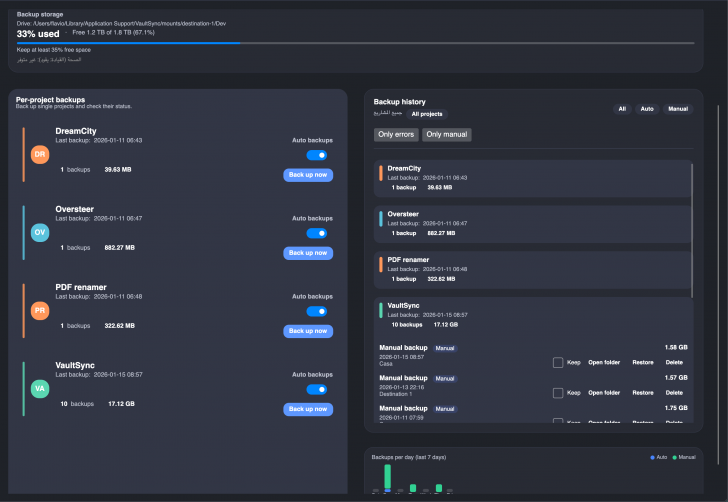Viewport: 728px width, 502px height.
Task: Click the Keep at least 35% free space text
Action: [x=54, y=50]
